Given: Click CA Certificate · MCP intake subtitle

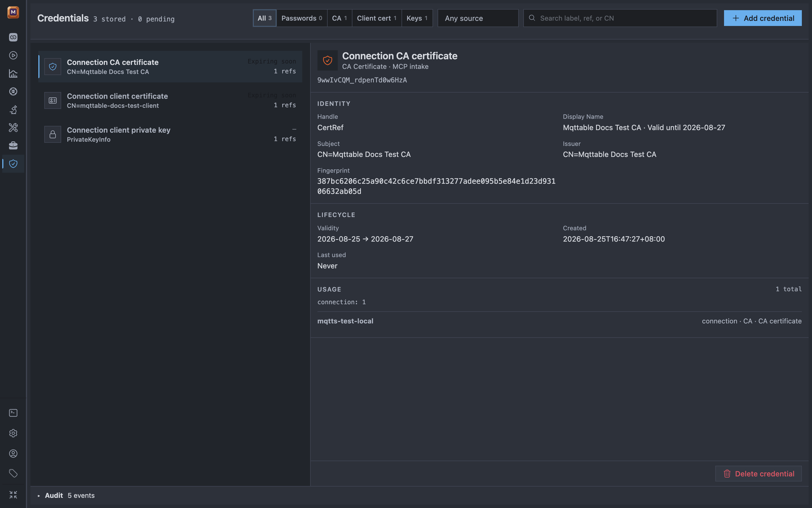Looking at the screenshot, I should 385,67.
